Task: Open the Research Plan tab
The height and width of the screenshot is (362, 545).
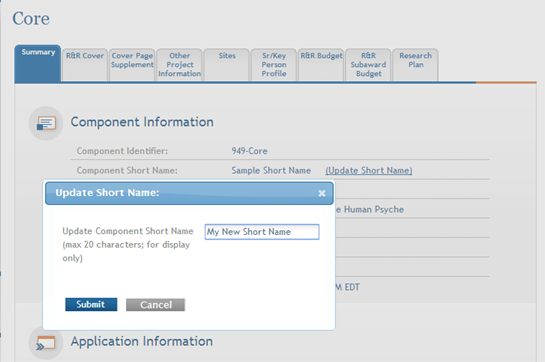Action: 415,65
